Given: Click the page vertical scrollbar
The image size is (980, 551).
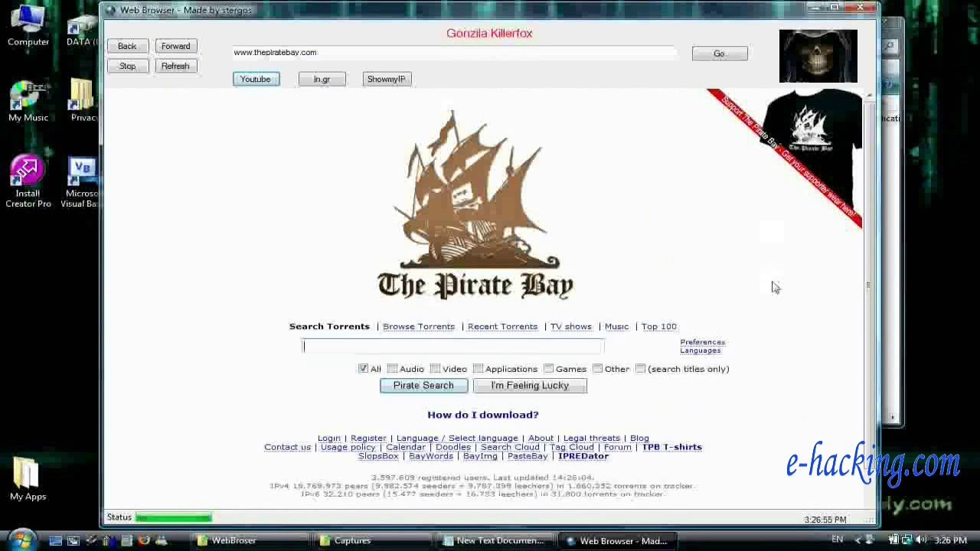Looking at the screenshot, I should tap(868, 285).
